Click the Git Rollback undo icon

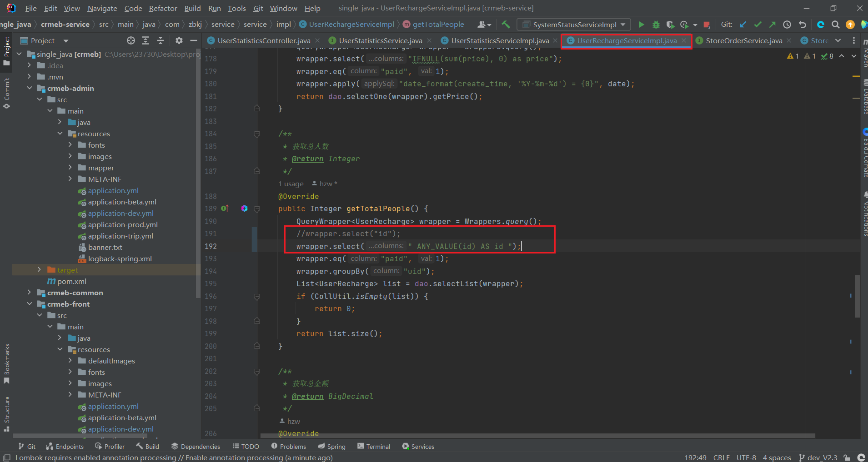(803, 25)
